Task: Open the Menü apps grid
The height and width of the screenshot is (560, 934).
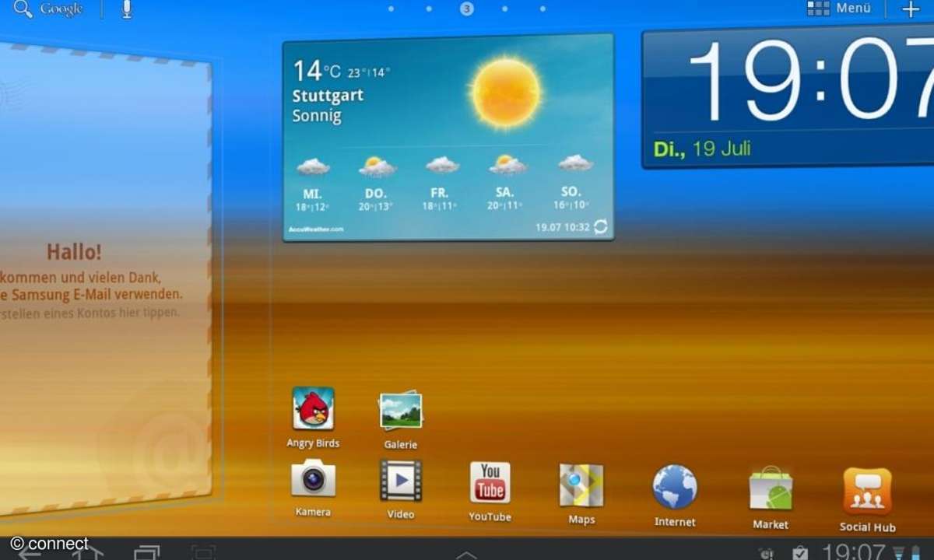Action: point(839,9)
